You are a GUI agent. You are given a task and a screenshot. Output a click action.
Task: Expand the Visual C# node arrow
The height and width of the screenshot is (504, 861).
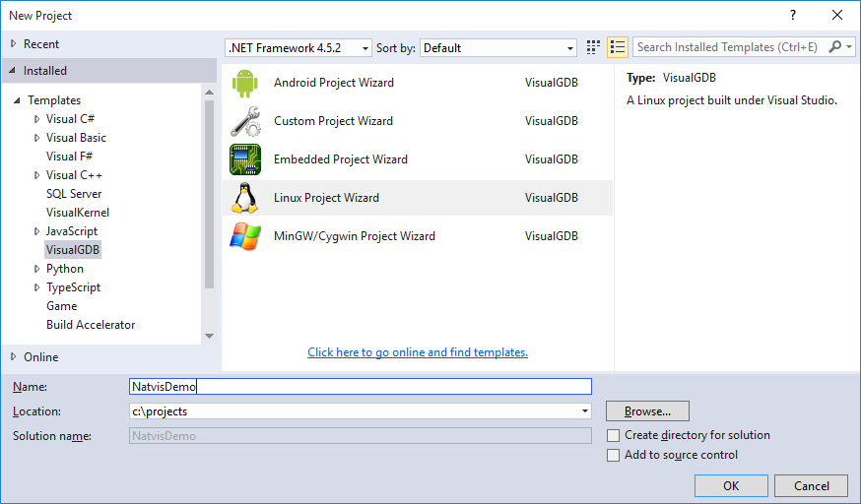click(36, 119)
